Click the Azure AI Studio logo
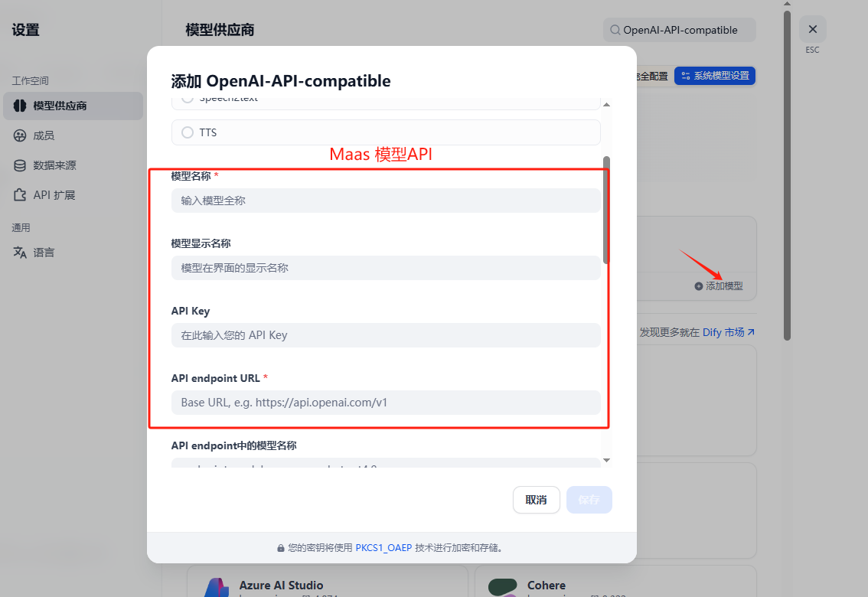Viewport: 868px width, 597px height. (217, 588)
